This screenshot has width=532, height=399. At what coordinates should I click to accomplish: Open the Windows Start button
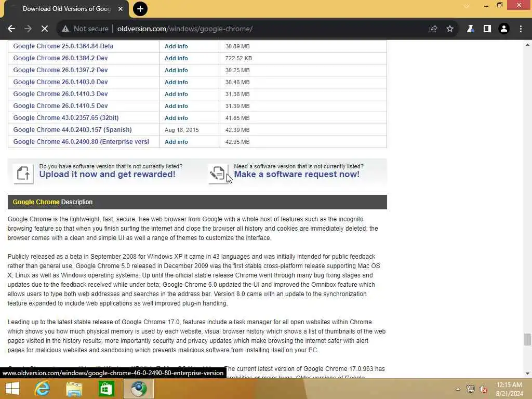click(x=12, y=389)
